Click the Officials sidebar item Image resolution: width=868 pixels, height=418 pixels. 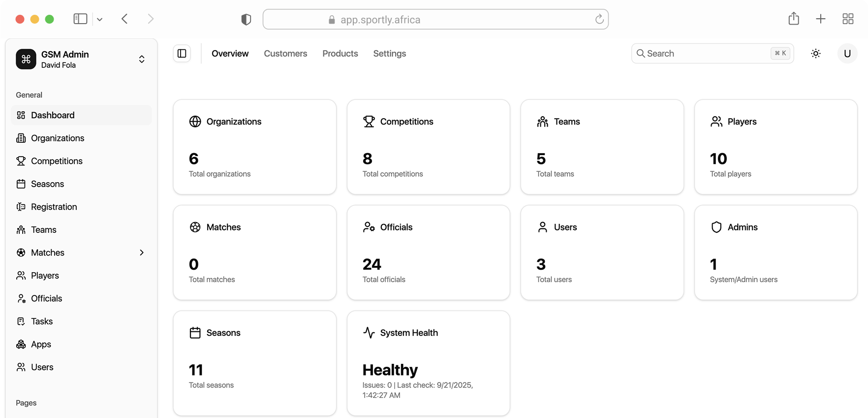coord(46,298)
